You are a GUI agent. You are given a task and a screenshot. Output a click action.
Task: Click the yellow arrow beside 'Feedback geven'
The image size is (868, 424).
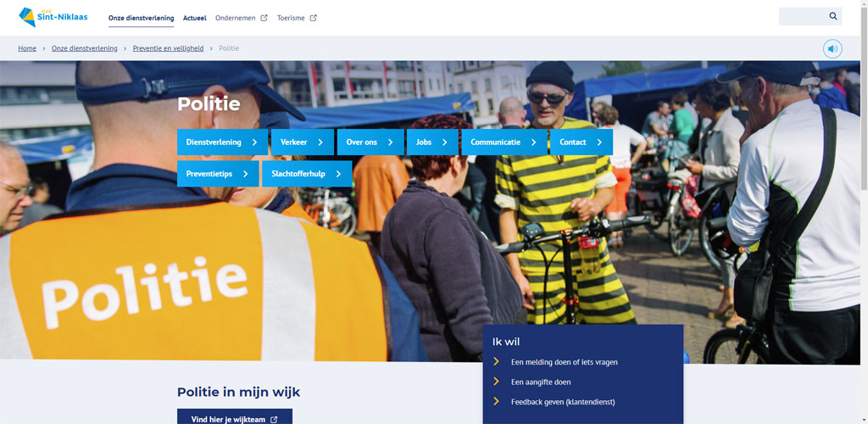point(497,401)
